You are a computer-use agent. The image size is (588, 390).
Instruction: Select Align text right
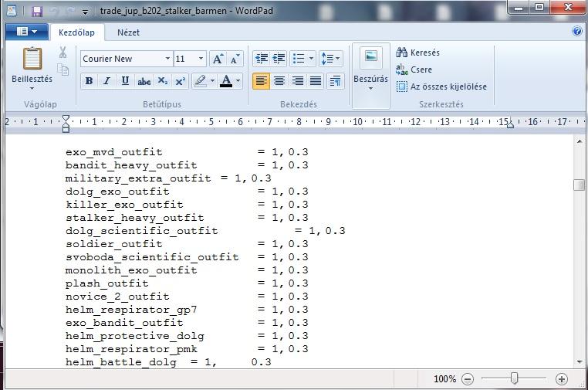click(297, 80)
